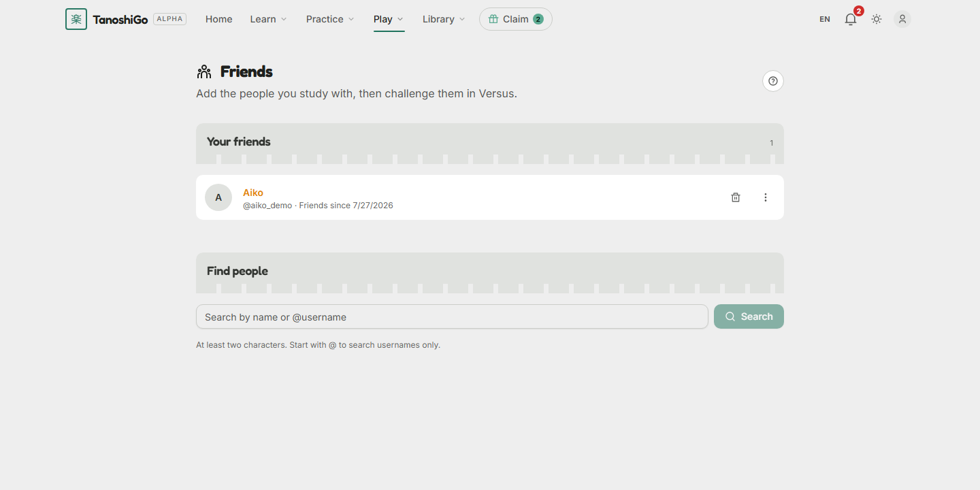The width and height of the screenshot is (980, 490).
Task: Open the notifications bell
Action: click(x=851, y=19)
